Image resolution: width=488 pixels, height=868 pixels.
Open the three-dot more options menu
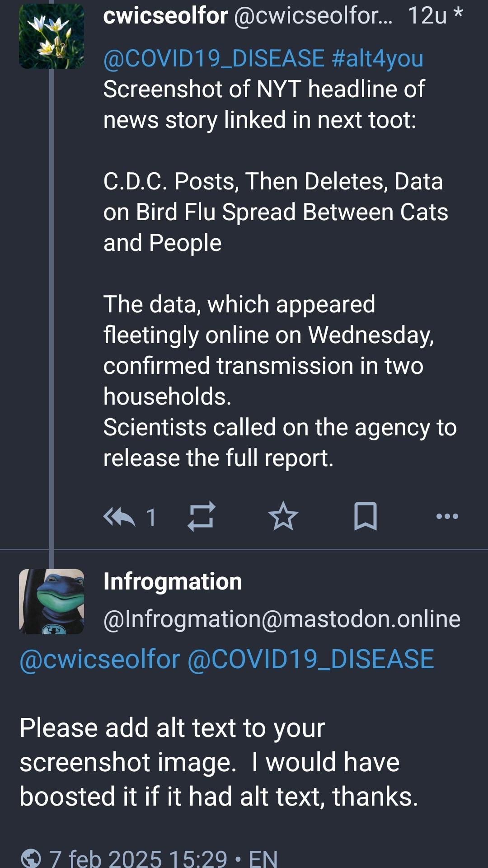point(447,516)
